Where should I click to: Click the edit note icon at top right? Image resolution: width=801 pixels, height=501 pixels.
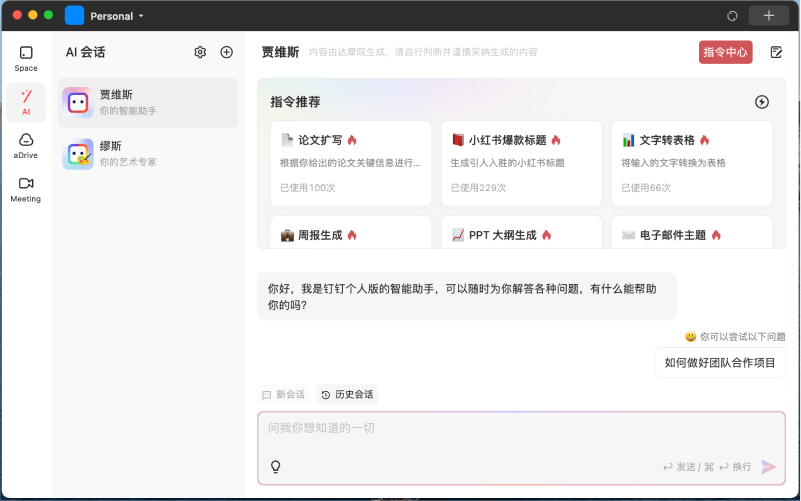click(776, 52)
